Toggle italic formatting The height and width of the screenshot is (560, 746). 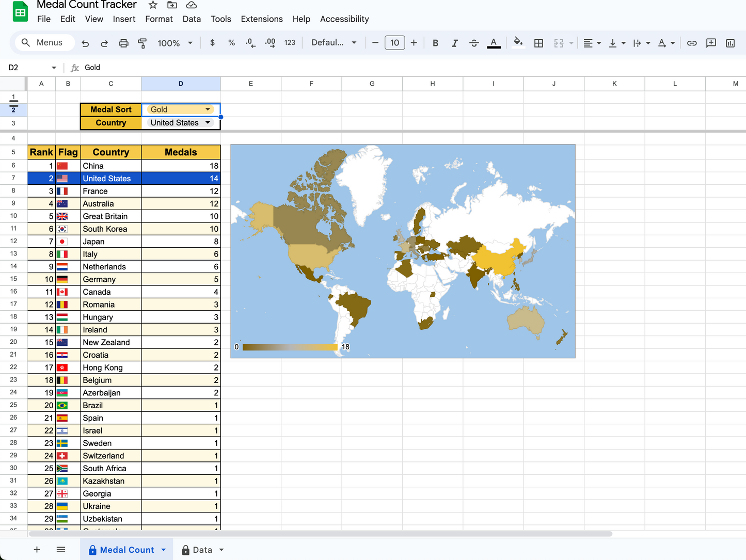(455, 43)
